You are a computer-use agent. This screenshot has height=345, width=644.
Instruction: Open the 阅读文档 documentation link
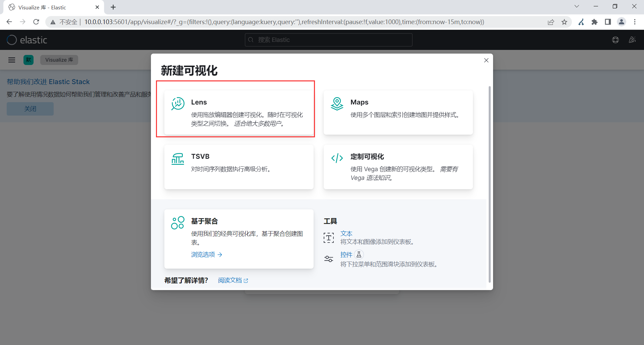coord(233,280)
